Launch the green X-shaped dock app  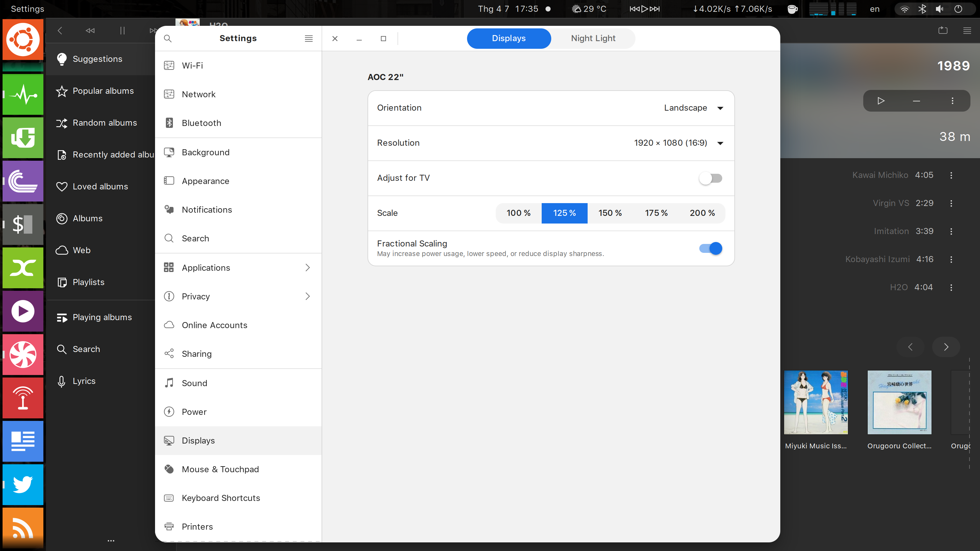pyautogui.click(x=23, y=268)
